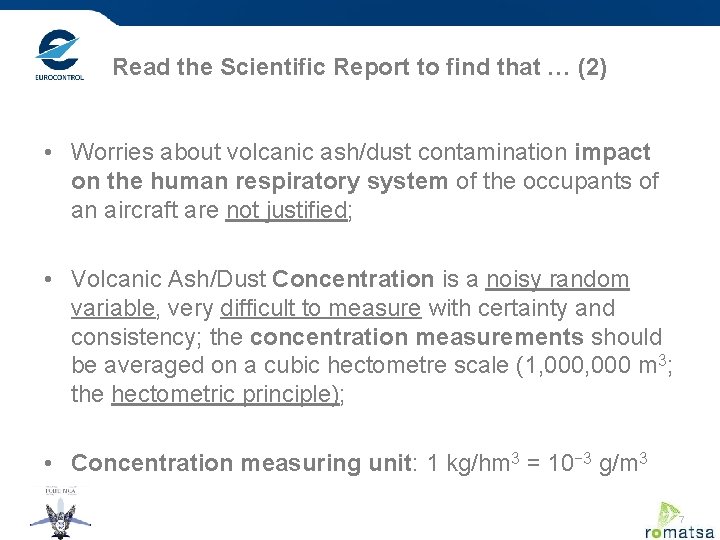Click the underlined 'noisy random' text
The image size is (720, 540).
tap(557, 280)
